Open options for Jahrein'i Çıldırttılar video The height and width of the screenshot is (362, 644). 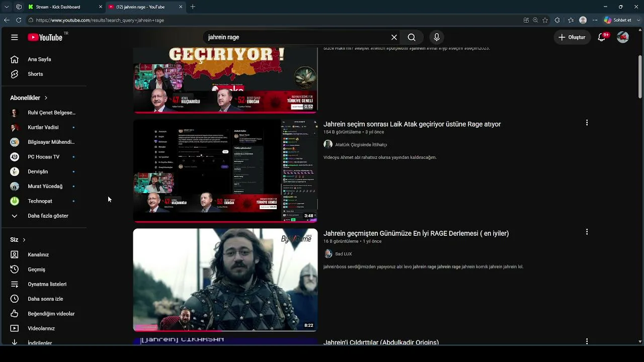click(x=587, y=341)
